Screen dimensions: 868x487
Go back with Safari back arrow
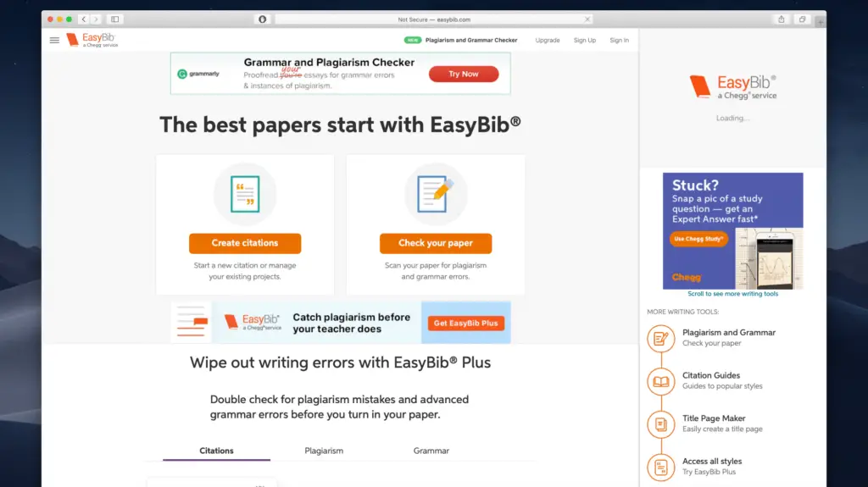(84, 19)
